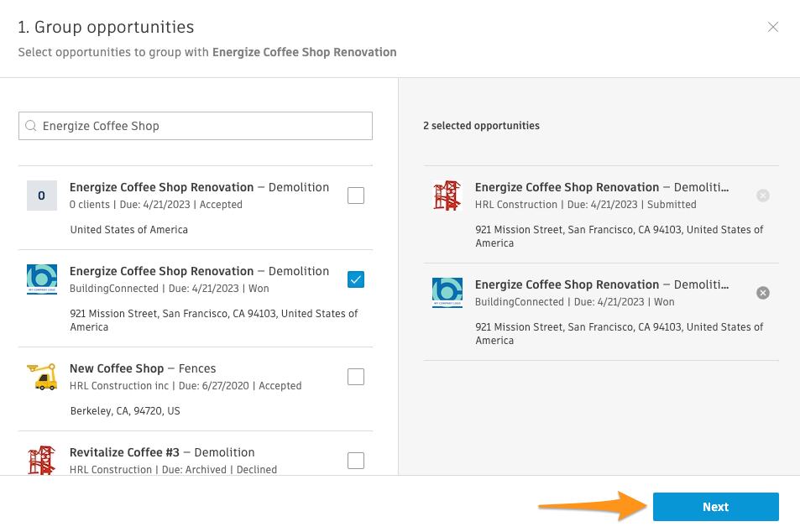Tick the Revitalize Coffee #3 checkbox
This screenshot has width=800, height=532.
[x=356, y=460]
